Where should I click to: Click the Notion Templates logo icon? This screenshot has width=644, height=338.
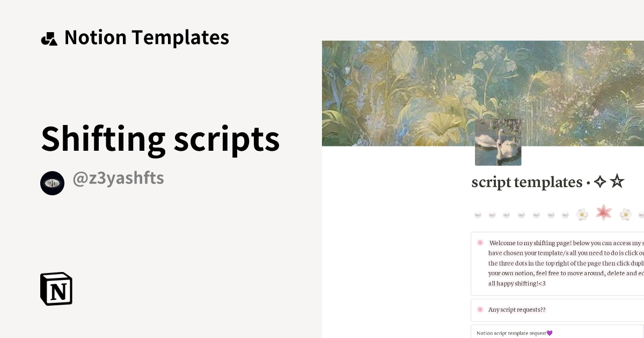[x=49, y=38]
